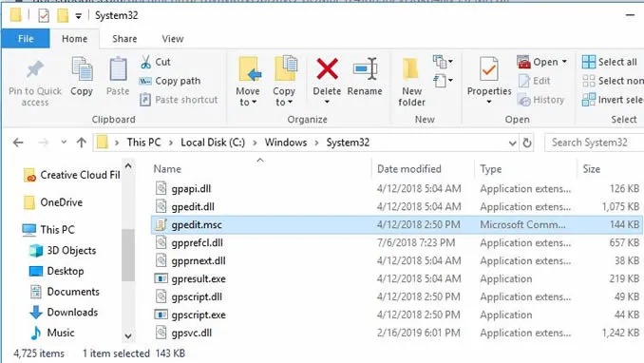The width and height of the screenshot is (644, 363).
Task: Click the Open button in ribbon
Action: click(538, 62)
